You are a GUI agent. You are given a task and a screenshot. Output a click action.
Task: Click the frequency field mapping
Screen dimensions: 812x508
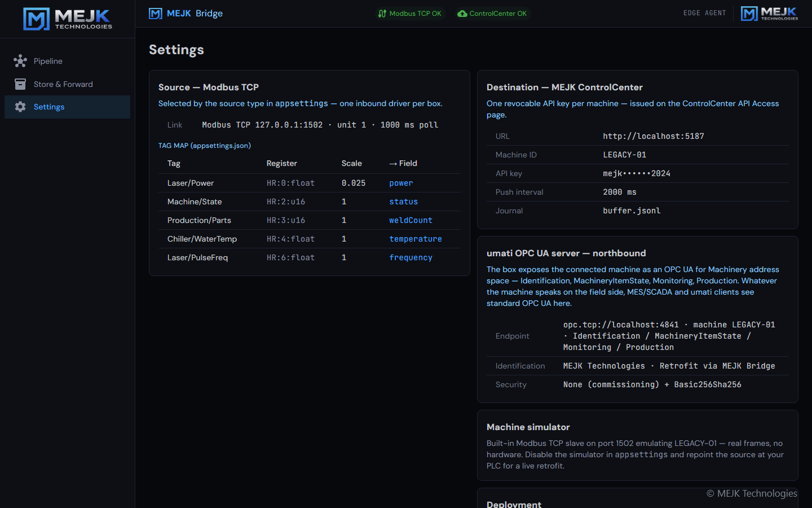[411, 257]
